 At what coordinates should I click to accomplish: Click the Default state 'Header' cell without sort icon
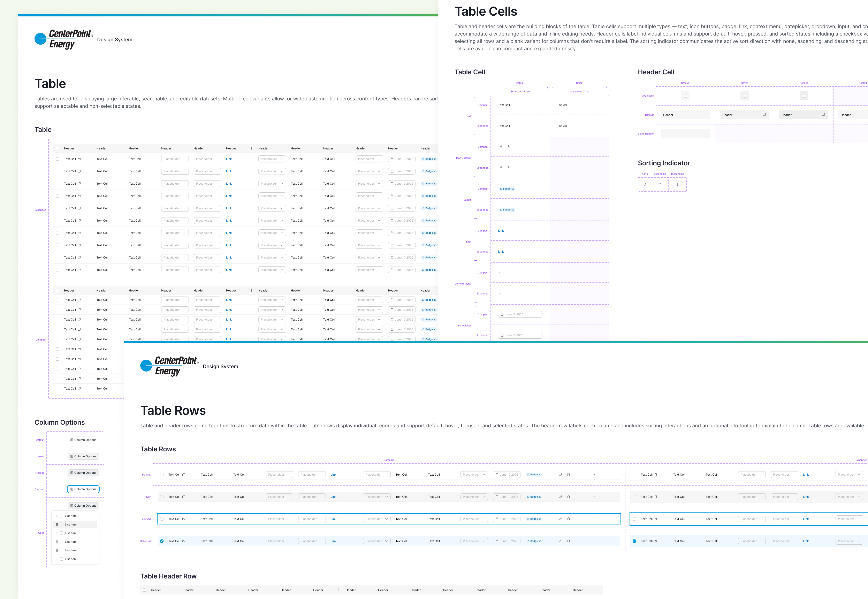[685, 115]
